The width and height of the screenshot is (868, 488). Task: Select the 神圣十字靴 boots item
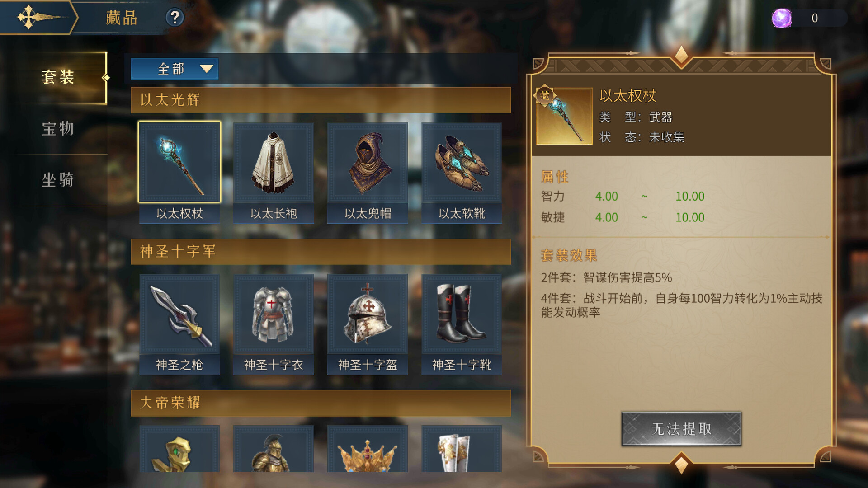click(x=462, y=324)
